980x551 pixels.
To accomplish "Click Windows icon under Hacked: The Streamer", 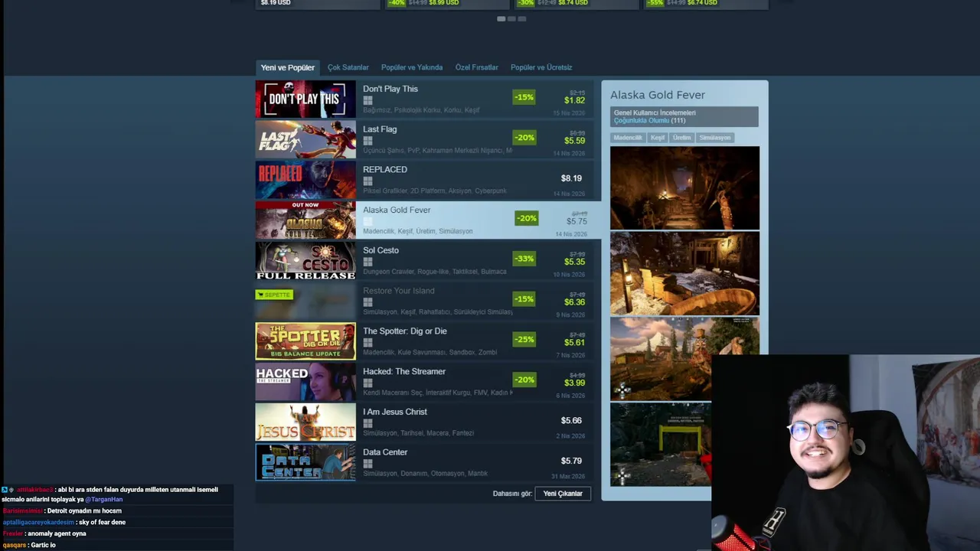I will click(x=367, y=383).
